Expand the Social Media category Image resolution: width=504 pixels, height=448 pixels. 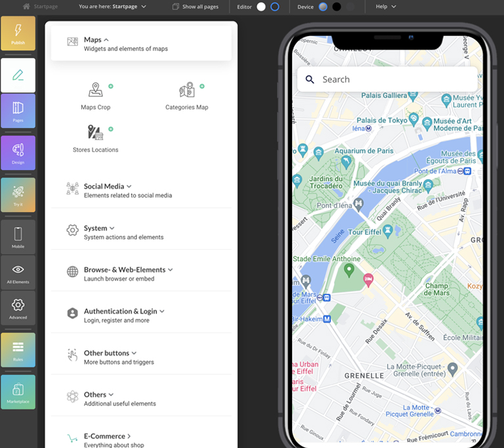click(x=129, y=186)
